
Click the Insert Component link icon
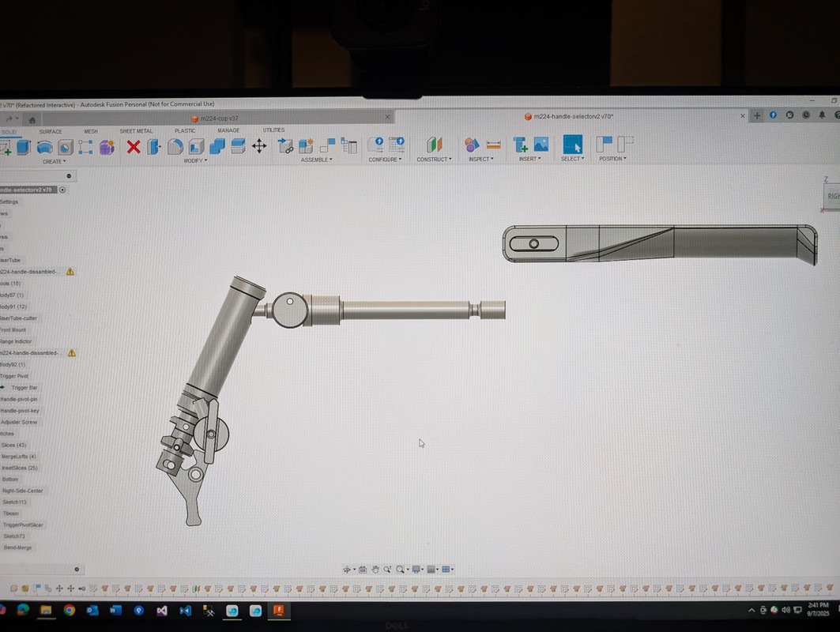click(285, 145)
